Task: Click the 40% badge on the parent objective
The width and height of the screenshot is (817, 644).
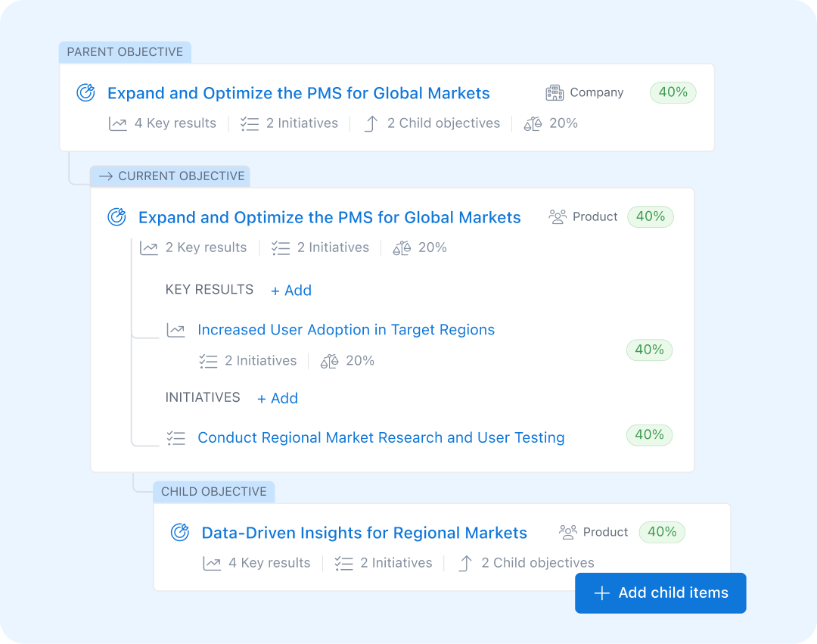Action: (x=673, y=92)
